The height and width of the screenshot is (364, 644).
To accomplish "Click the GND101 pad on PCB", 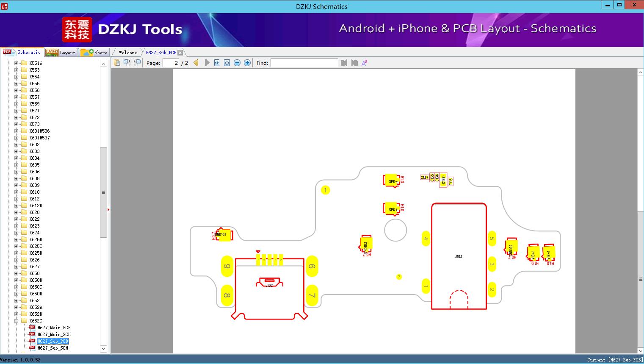I will pos(223,234).
